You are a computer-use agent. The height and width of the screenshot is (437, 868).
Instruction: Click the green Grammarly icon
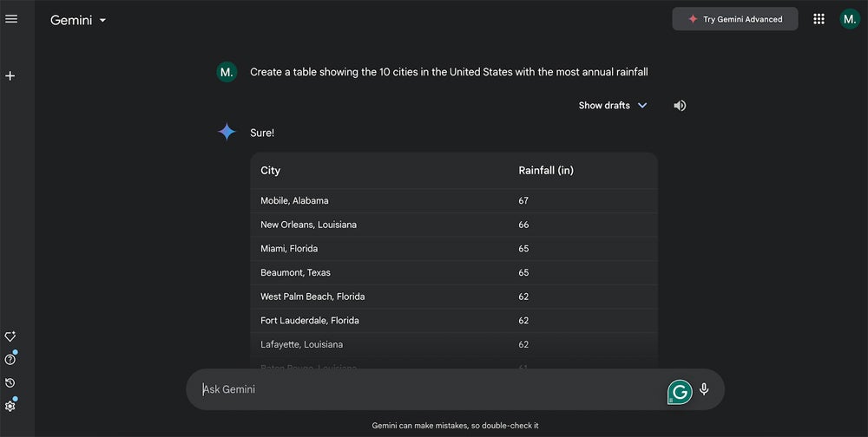pyautogui.click(x=680, y=392)
